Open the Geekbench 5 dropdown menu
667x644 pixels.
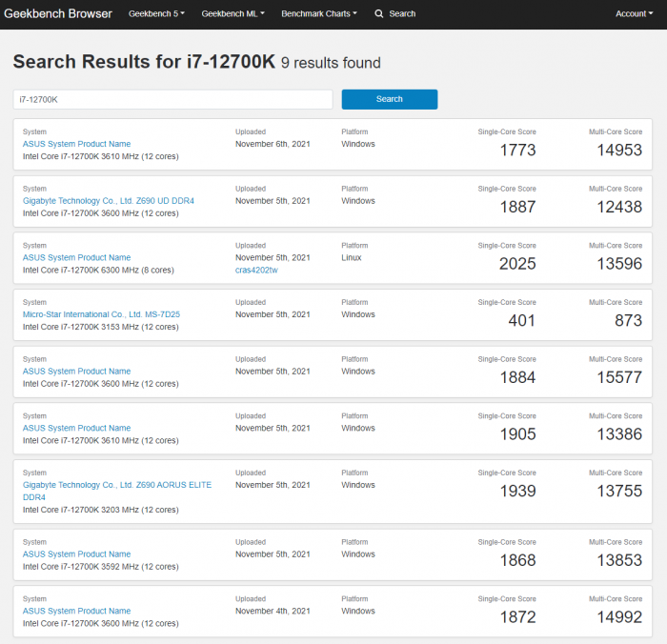point(156,14)
